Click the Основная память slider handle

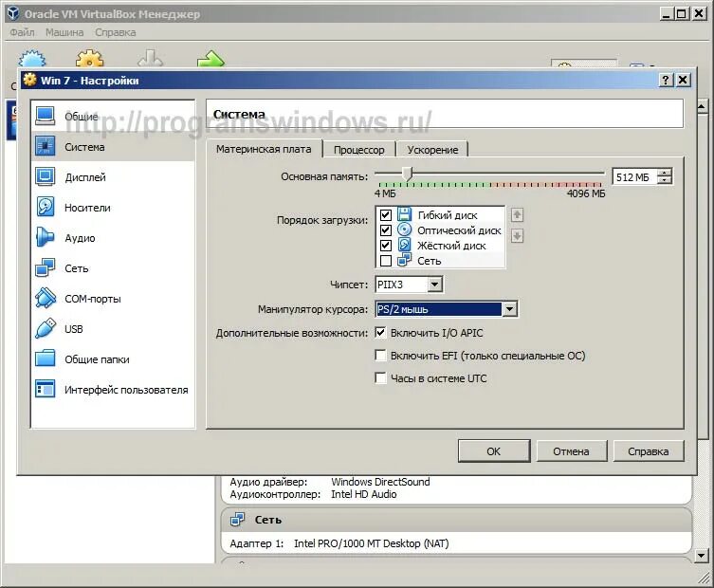tap(408, 174)
